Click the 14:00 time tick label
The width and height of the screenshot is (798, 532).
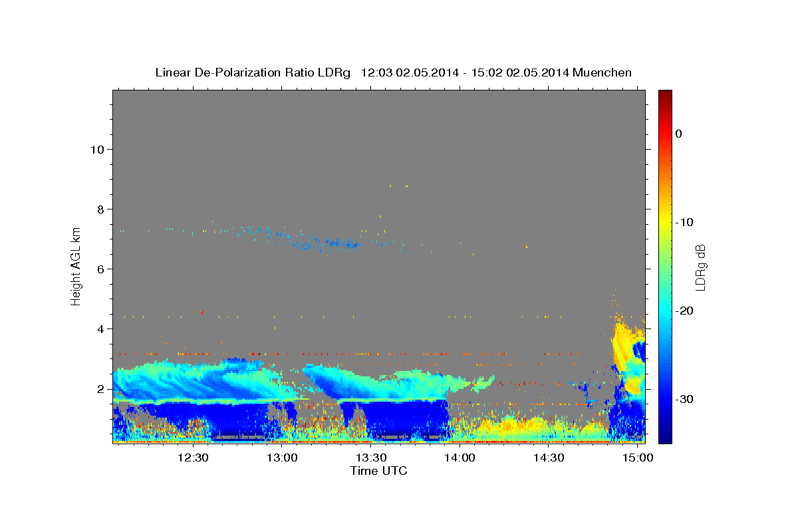click(x=460, y=458)
